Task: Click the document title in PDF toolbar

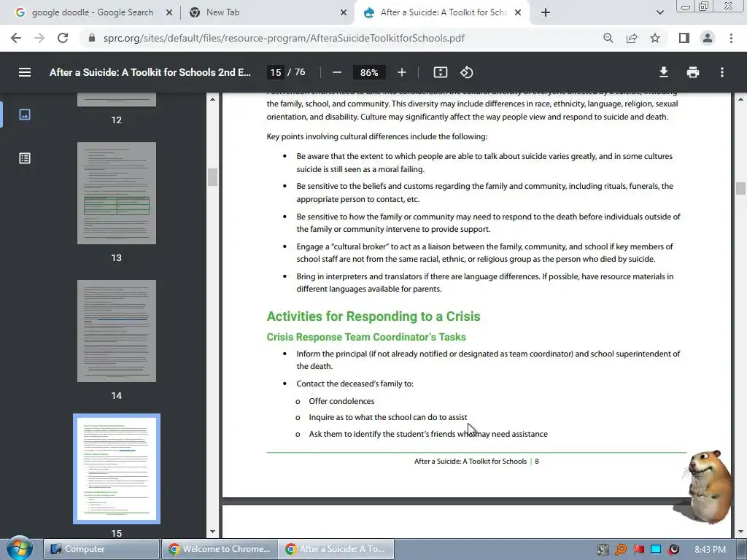Action: pyautogui.click(x=150, y=72)
